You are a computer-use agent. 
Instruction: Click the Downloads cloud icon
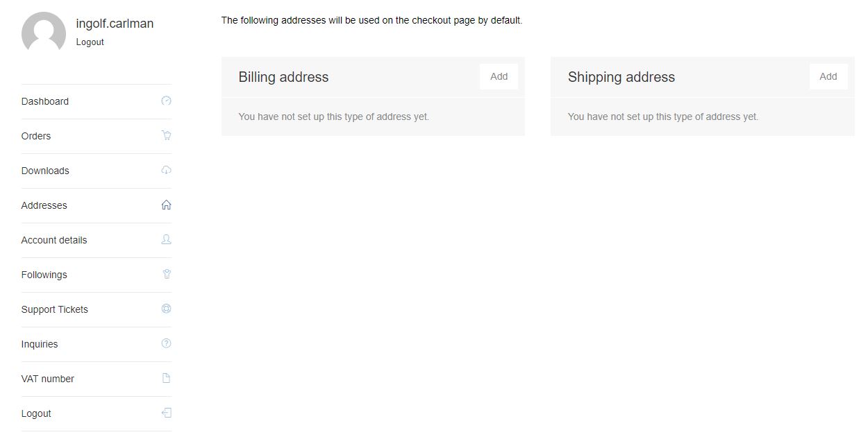click(x=166, y=171)
